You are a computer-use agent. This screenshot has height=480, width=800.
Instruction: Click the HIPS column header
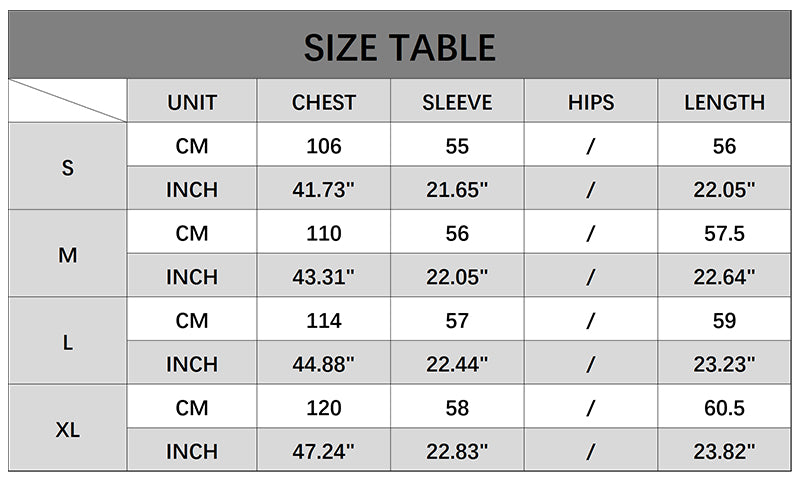point(591,102)
